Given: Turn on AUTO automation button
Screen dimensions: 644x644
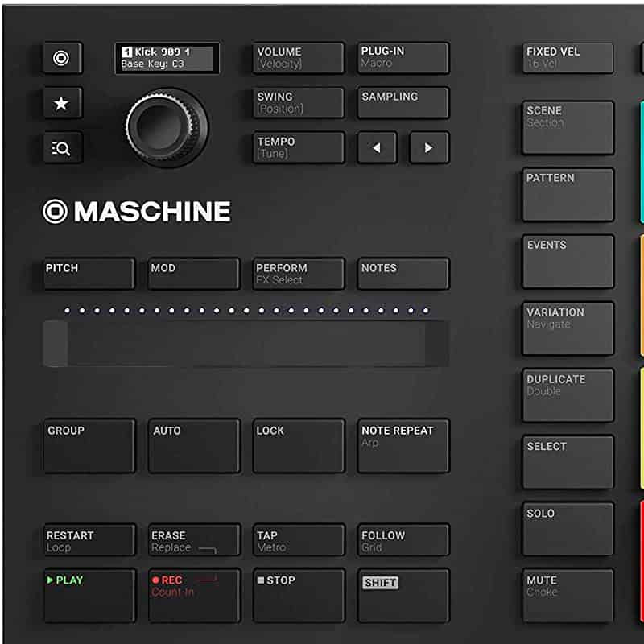Looking at the screenshot, I should pos(194,446).
